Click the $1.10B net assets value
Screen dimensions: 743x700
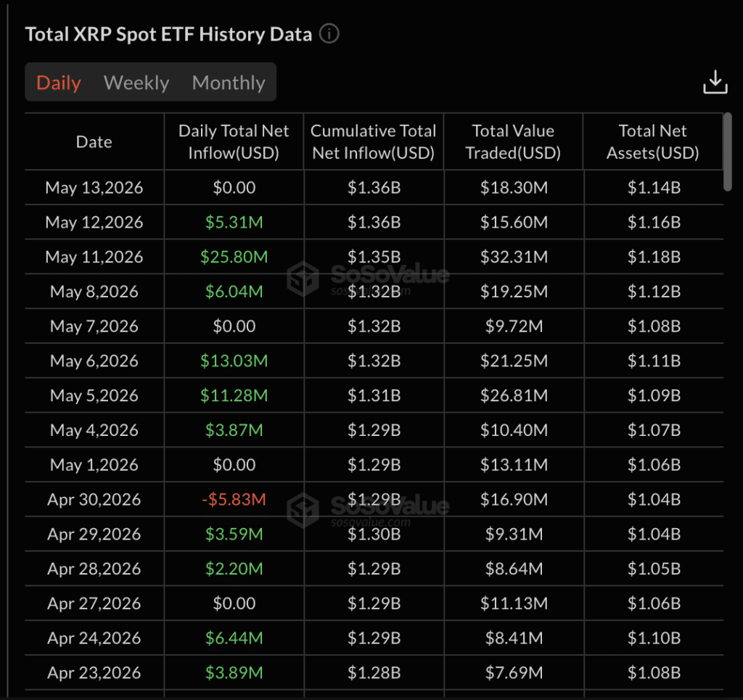pos(654,638)
